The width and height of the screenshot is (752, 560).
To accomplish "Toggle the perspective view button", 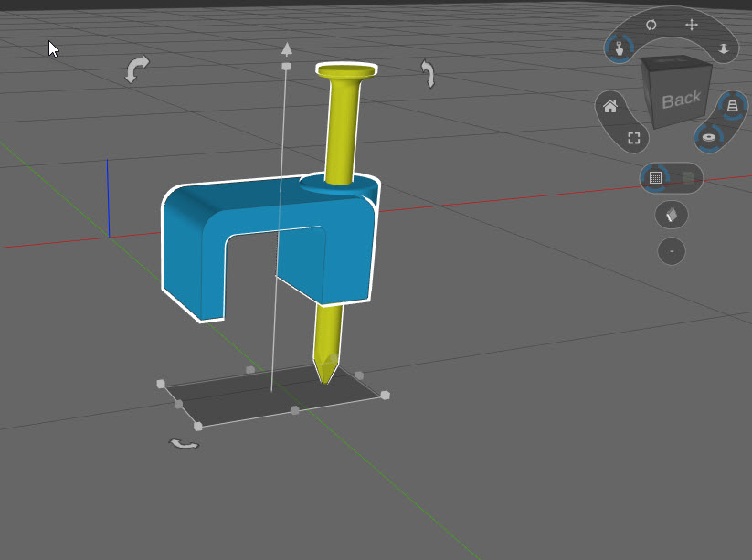I will pos(732,105).
